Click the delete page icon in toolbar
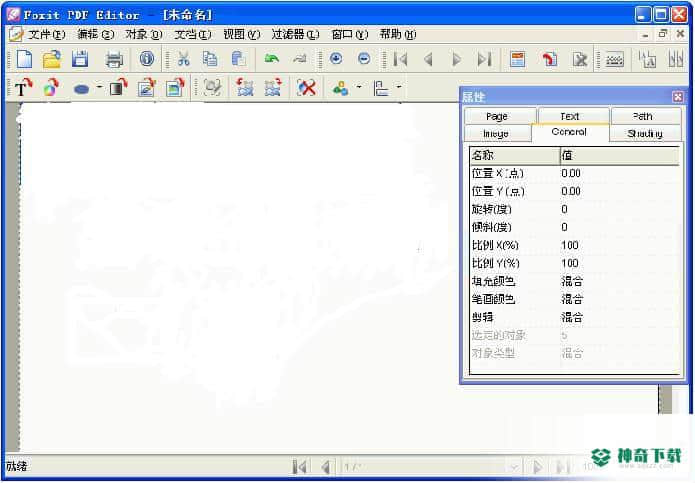 (579, 59)
